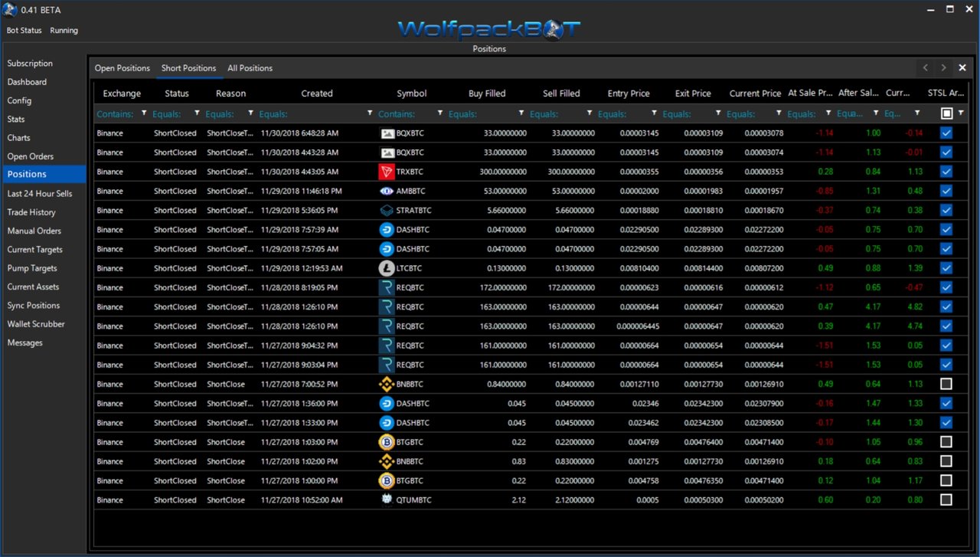Toggle STSL checkbox for TRXBTC row
This screenshot has height=557, width=980.
[946, 172]
